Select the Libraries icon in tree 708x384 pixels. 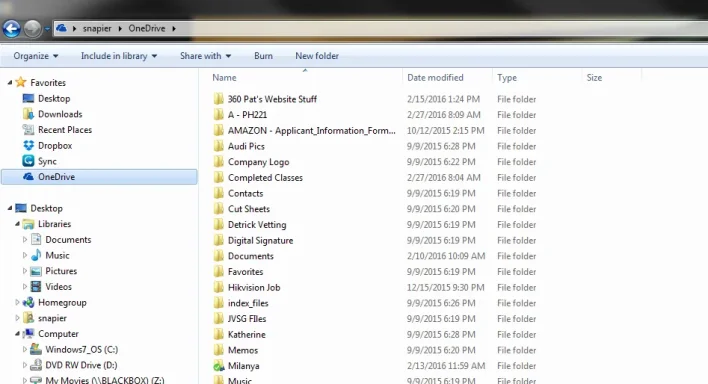click(x=28, y=224)
